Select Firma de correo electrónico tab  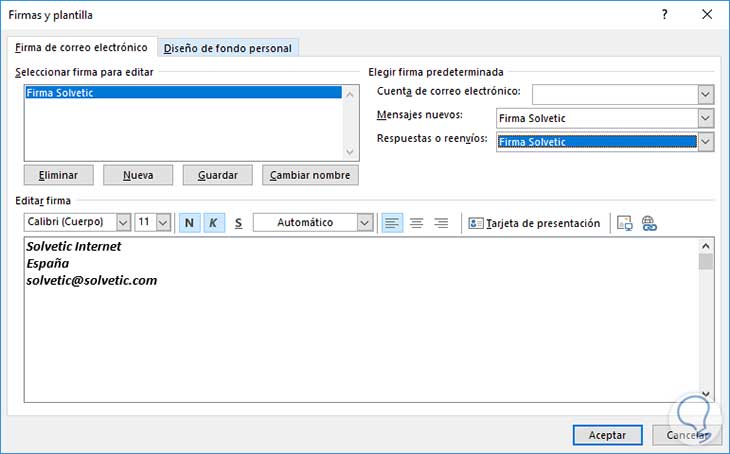[81, 47]
